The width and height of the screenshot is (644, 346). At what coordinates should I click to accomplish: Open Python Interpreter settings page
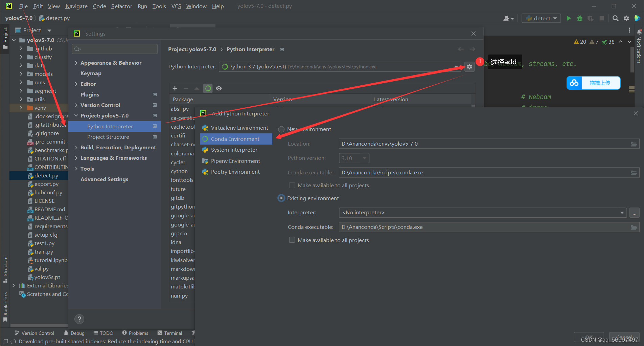(115, 127)
